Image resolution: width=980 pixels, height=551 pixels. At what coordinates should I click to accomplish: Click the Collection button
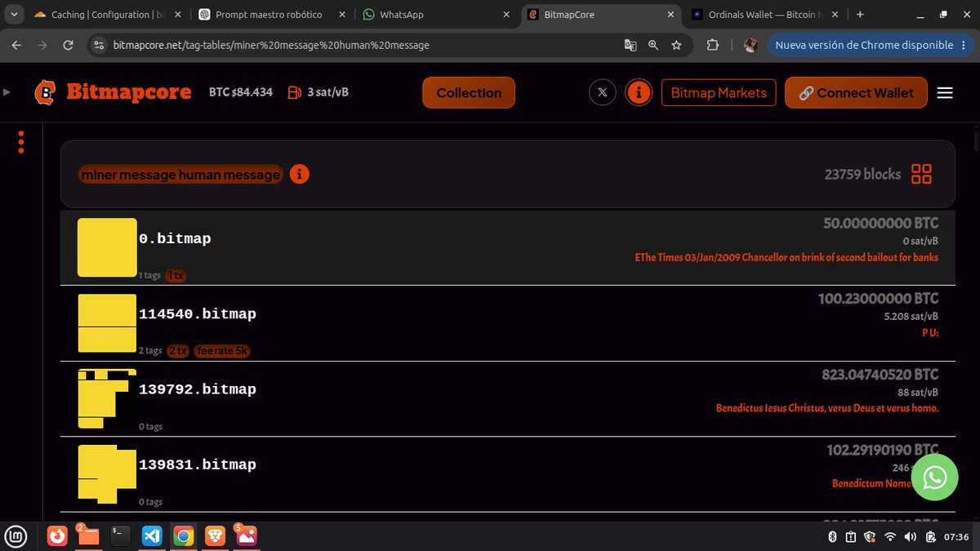point(469,92)
